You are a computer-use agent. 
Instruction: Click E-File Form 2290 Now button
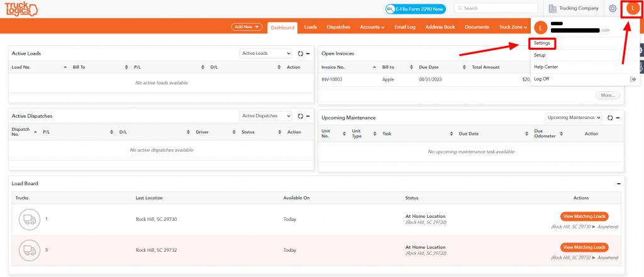[x=416, y=9]
